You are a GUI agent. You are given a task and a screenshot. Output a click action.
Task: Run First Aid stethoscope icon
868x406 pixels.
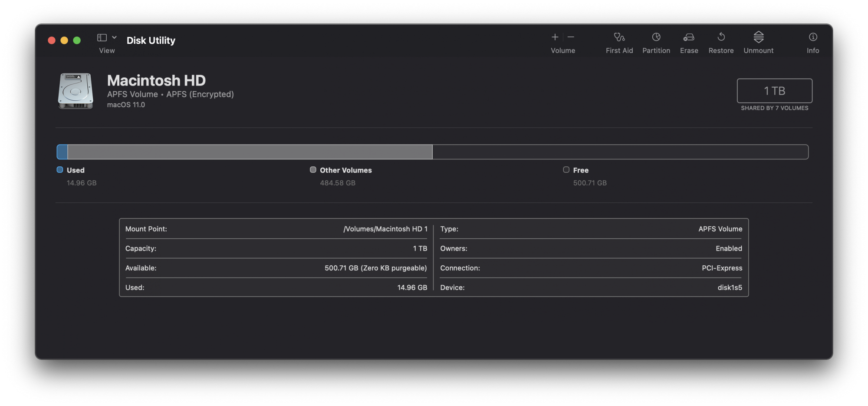pos(619,37)
